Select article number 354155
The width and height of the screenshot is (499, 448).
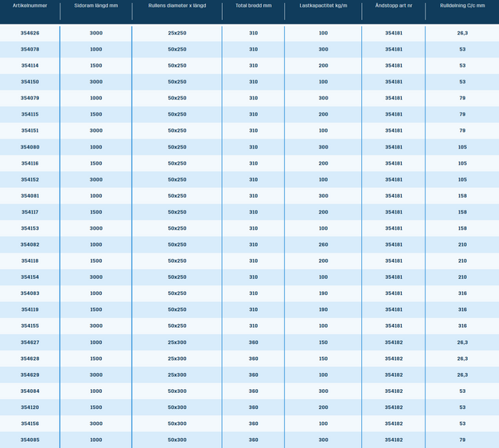coord(30,325)
